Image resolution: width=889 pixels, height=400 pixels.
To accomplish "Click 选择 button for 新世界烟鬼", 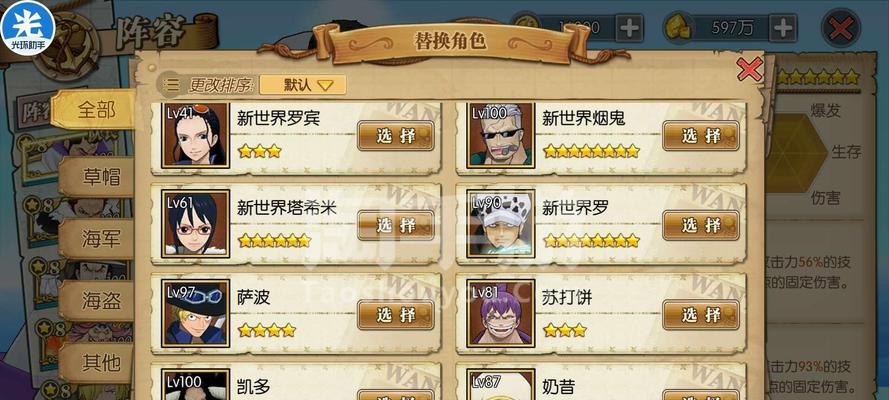I will pos(701,135).
